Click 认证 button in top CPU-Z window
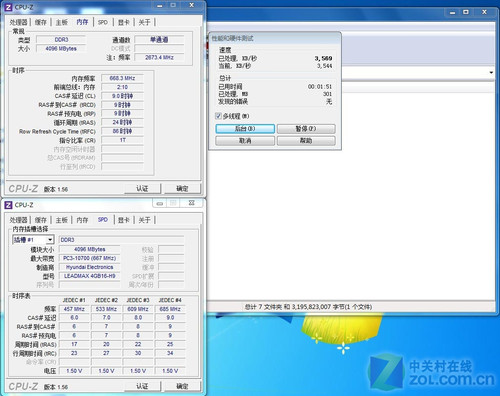 (x=142, y=189)
